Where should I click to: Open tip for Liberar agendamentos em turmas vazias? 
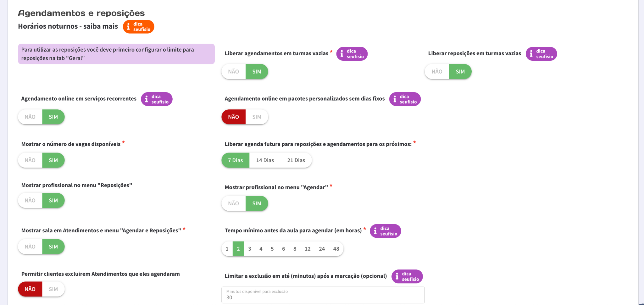(352, 54)
